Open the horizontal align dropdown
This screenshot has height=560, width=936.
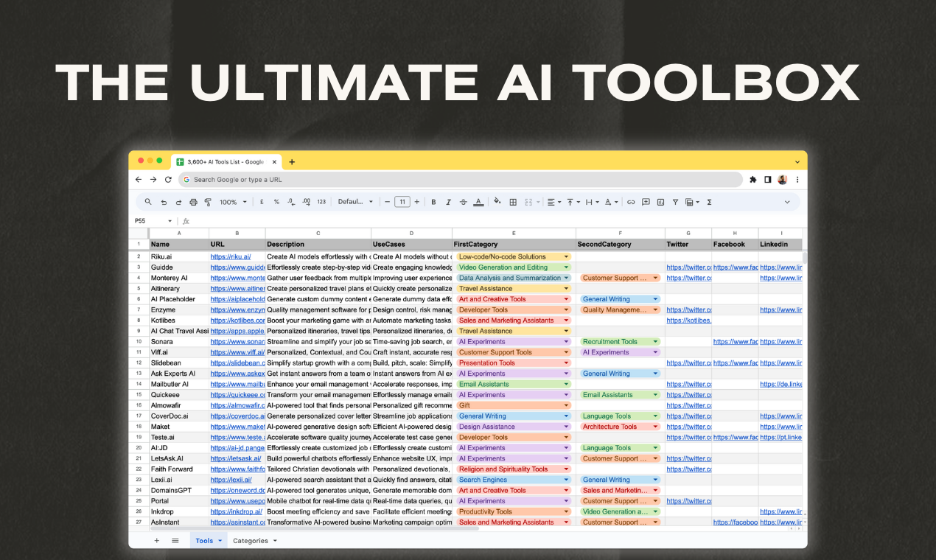point(554,202)
